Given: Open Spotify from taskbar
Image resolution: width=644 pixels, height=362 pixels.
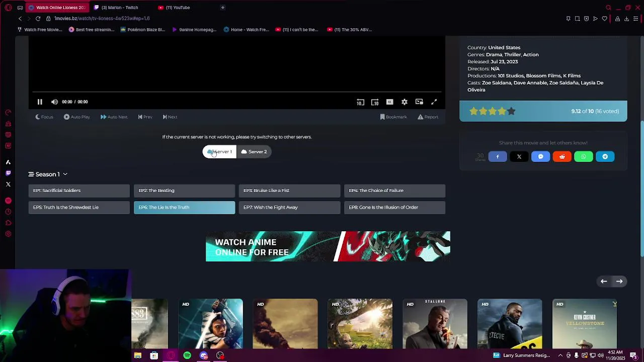Looking at the screenshot, I should (x=187, y=355).
